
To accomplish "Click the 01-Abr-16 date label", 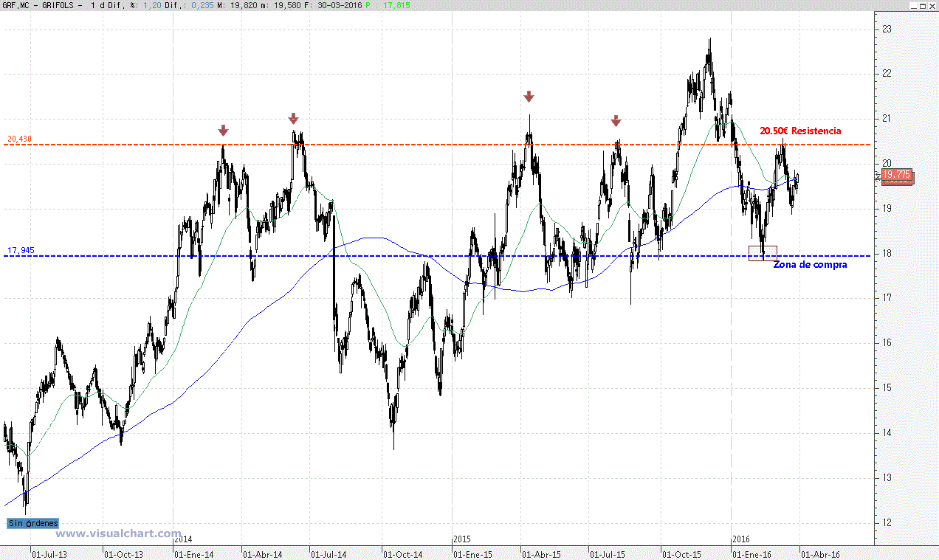I will point(820,554).
